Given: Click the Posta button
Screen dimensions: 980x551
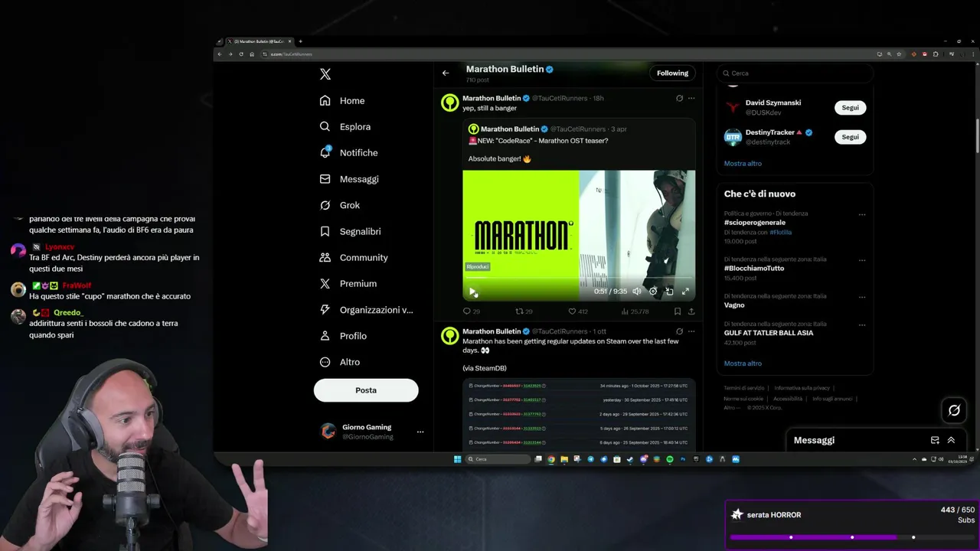Looking at the screenshot, I should (x=366, y=390).
